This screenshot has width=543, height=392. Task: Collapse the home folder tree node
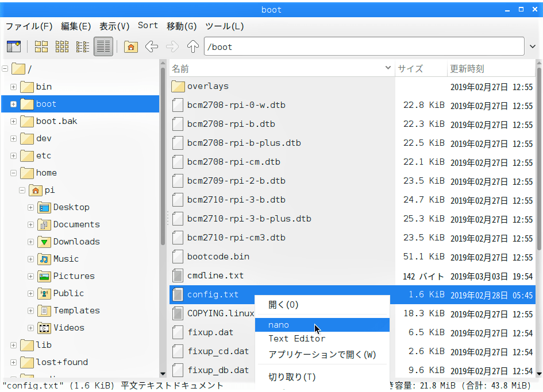coord(13,173)
